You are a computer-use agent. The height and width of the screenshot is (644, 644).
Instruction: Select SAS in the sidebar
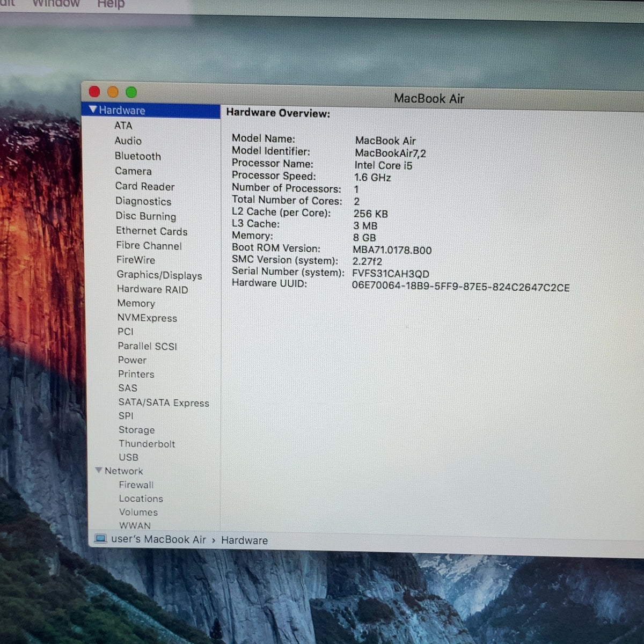pos(128,388)
